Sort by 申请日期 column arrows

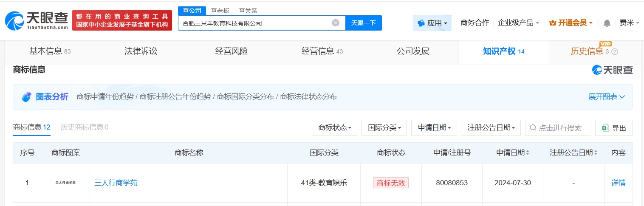coord(528,153)
